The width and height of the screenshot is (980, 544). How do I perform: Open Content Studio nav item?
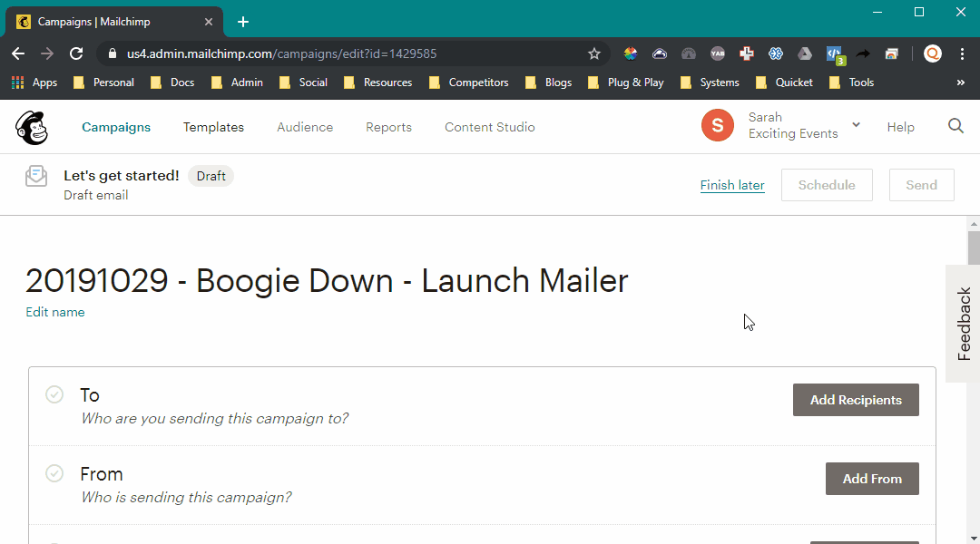click(490, 127)
